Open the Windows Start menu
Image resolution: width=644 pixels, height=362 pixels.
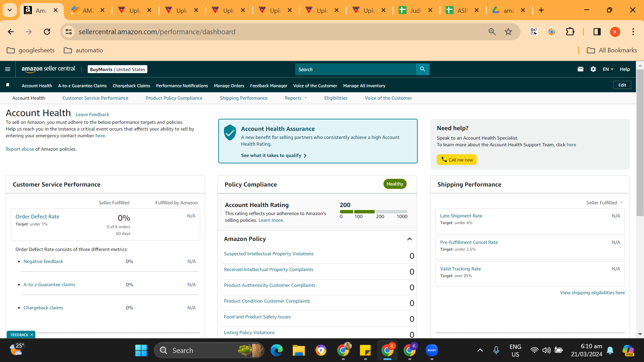click(141, 351)
